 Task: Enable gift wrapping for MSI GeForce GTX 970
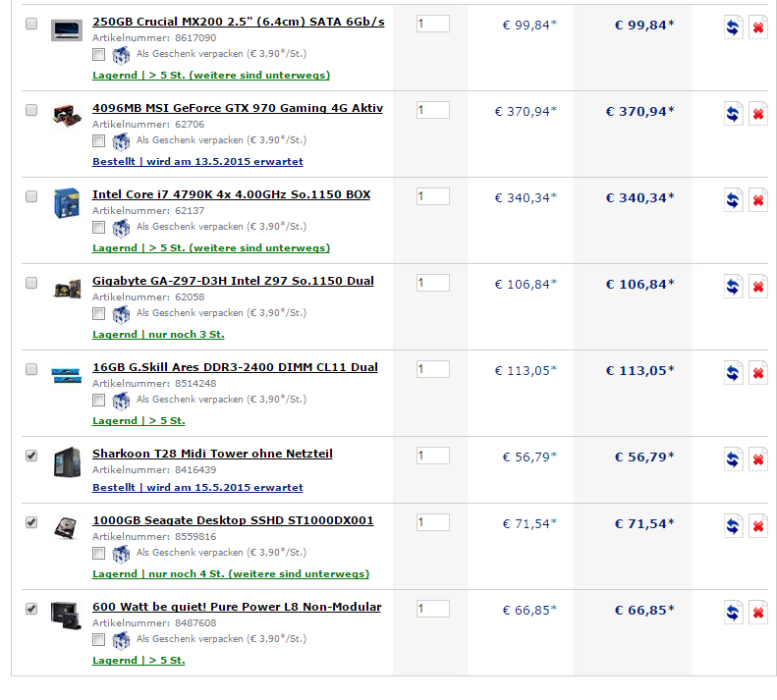click(98, 141)
